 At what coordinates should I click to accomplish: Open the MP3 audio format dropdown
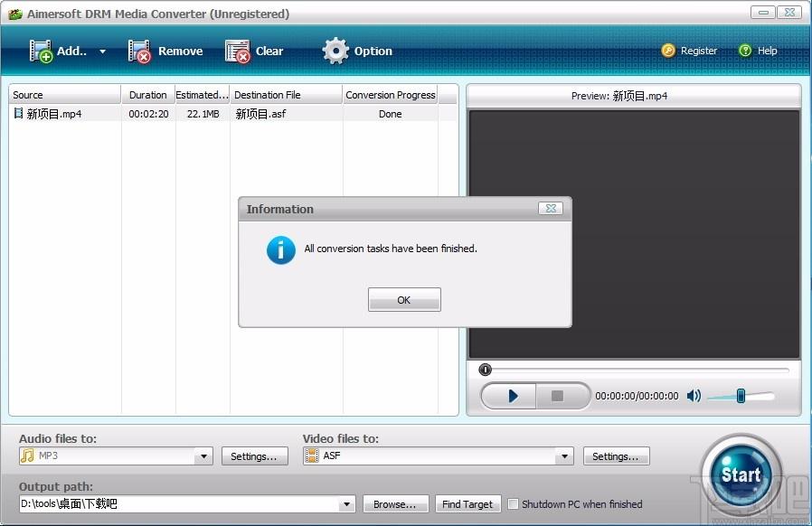pos(203,456)
